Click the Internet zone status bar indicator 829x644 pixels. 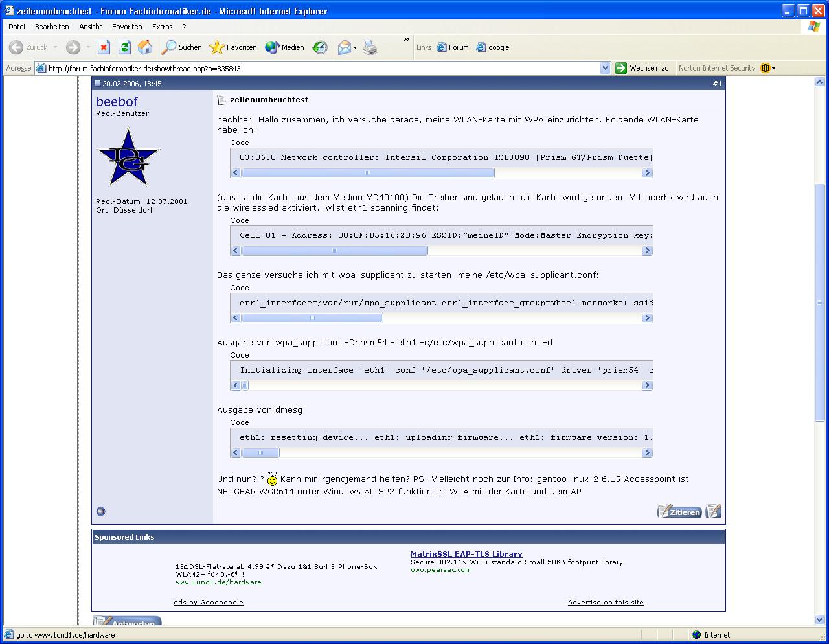tap(710, 635)
